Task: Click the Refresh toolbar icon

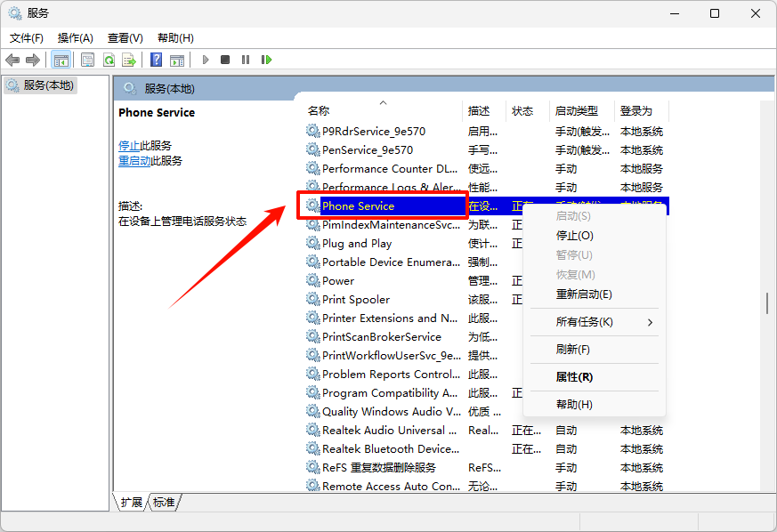Action: (x=109, y=60)
